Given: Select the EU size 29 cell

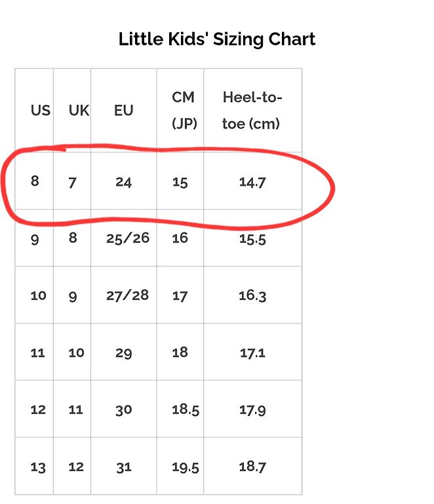Looking at the screenshot, I should click(x=123, y=353).
